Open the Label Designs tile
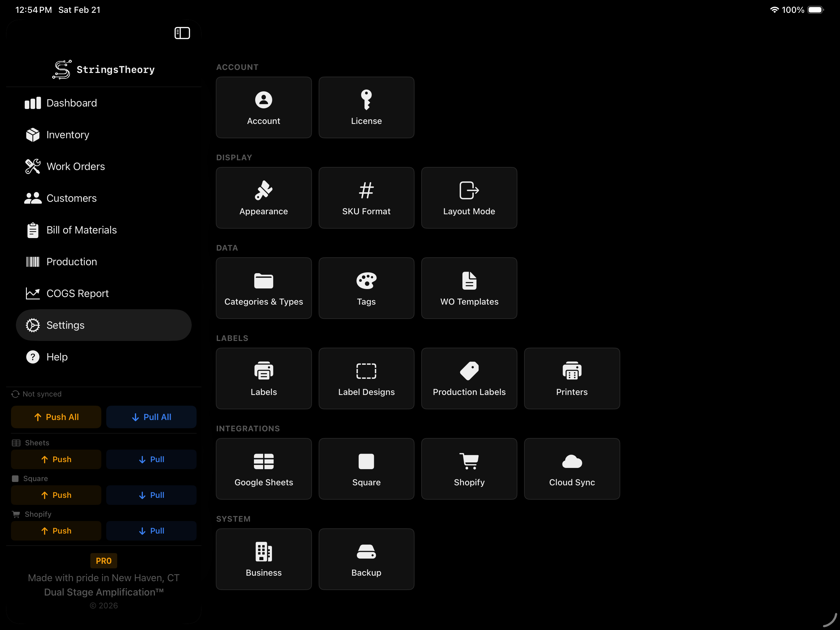Screen dimensions: 840x630 (x=366, y=378)
